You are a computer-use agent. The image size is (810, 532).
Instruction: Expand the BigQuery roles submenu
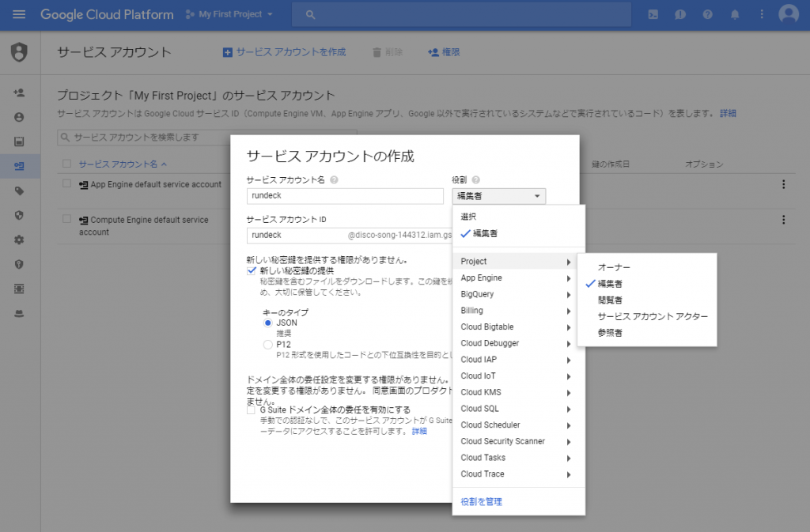519,294
